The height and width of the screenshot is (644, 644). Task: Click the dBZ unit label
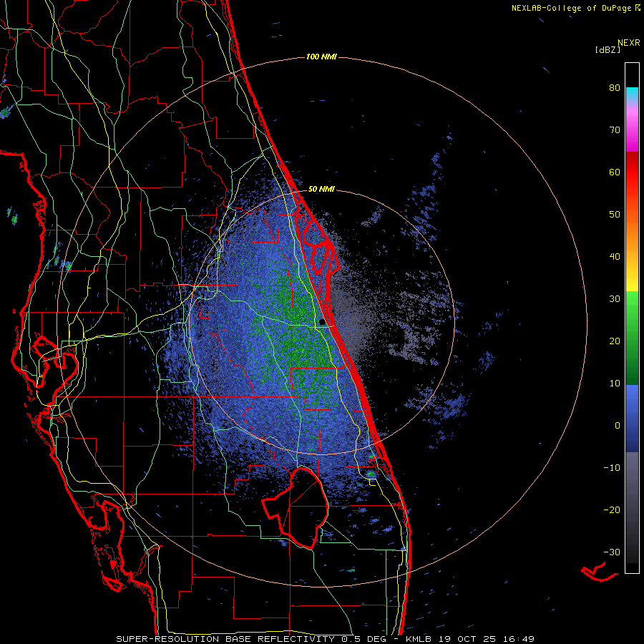(608, 50)
